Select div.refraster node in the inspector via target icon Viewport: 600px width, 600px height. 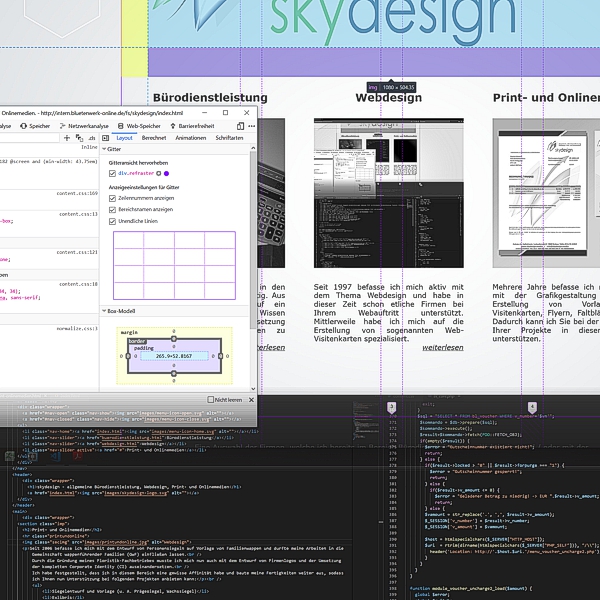158,173
